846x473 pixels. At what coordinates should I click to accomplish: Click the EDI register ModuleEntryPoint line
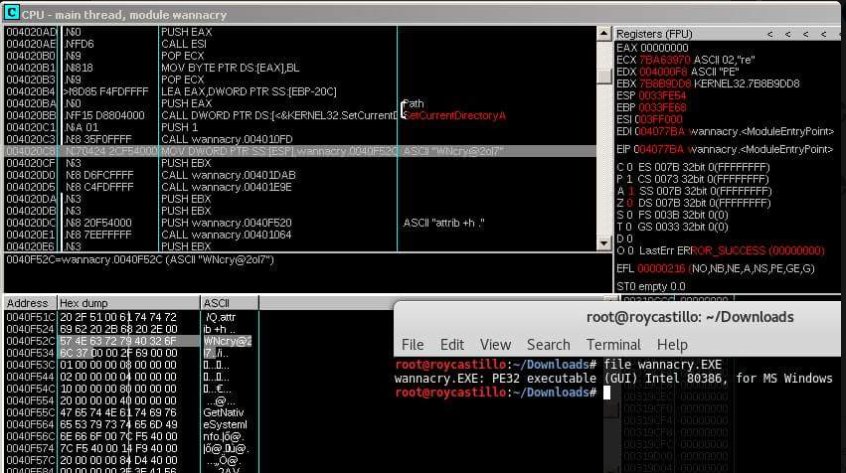pyautogui.click(x=725, y=132)
